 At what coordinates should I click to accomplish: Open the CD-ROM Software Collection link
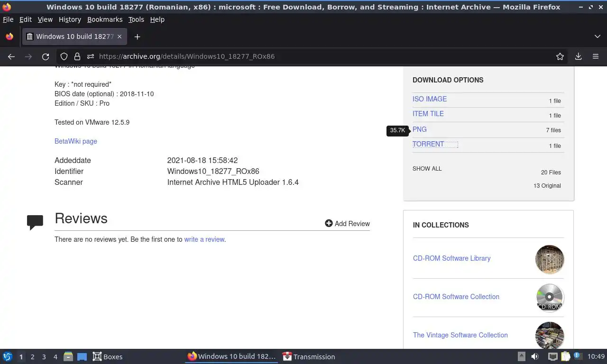point(456,297)
